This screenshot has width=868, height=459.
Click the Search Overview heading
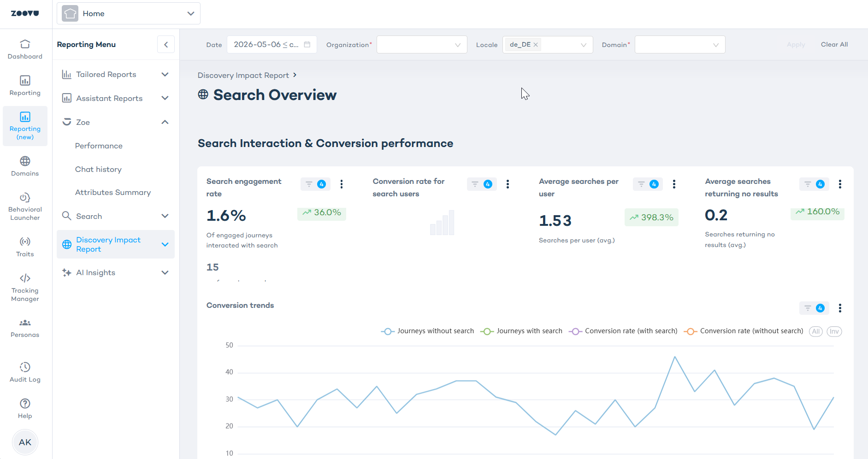tap(275, 95)
